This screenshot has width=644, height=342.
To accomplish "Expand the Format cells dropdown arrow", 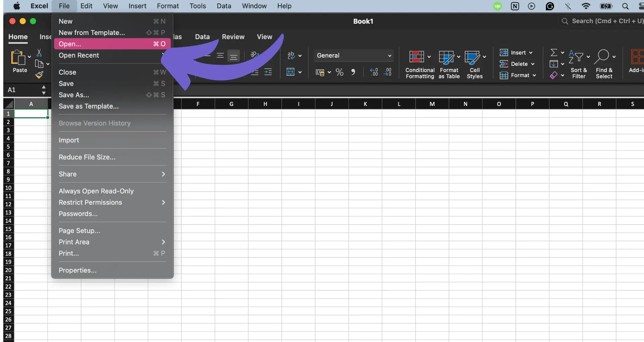I will [534, 75].
